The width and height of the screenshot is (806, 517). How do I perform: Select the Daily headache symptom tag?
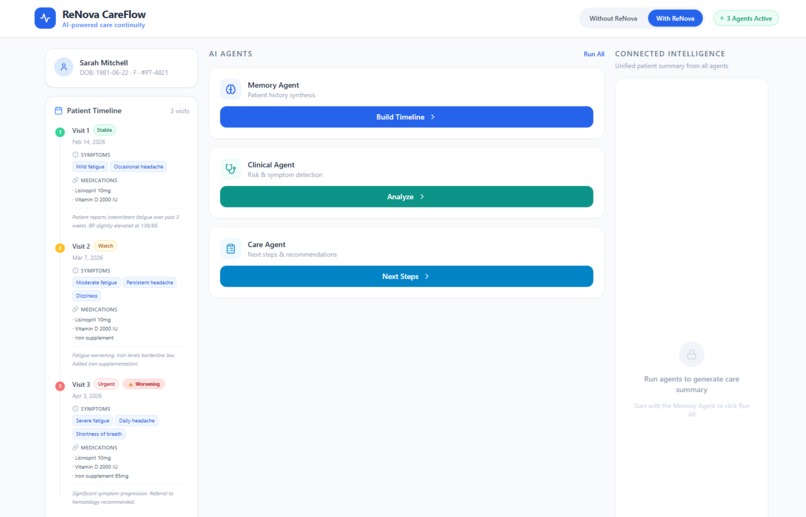point(137,421)
